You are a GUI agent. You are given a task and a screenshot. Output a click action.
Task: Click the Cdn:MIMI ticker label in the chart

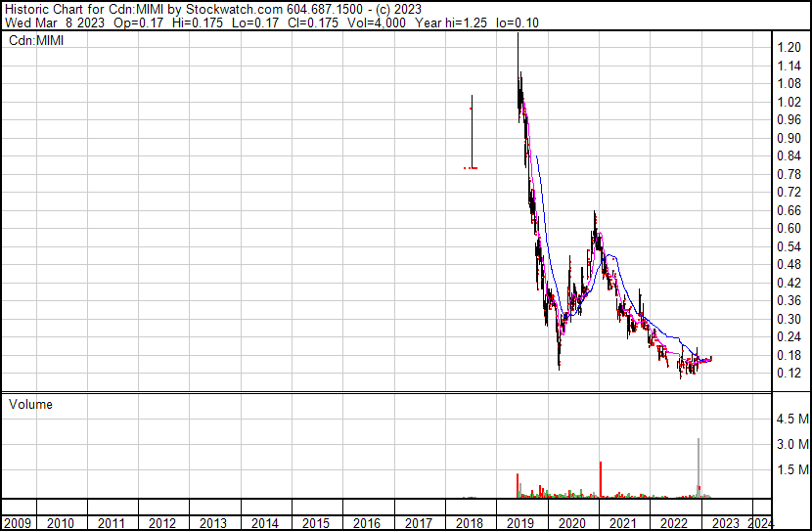tap(36, 40)
